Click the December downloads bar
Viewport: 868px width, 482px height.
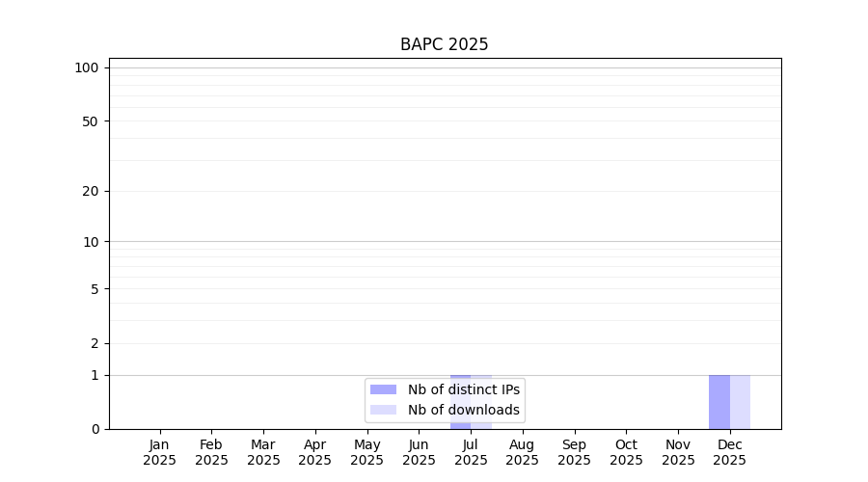coord(740,402)
